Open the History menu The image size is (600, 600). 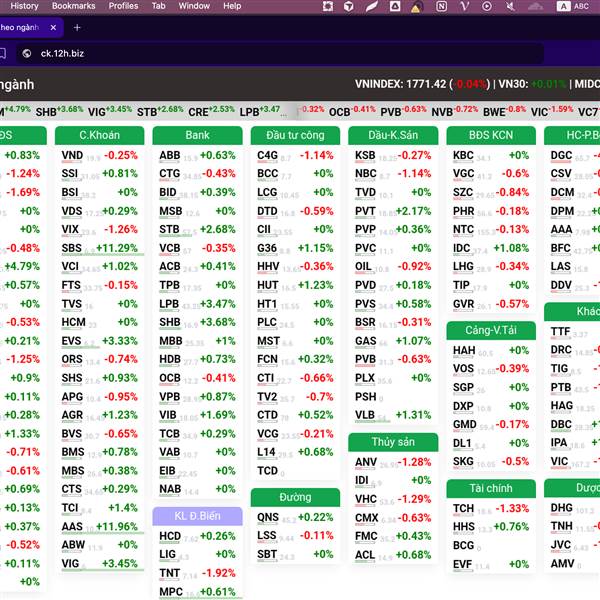point(24,6)
